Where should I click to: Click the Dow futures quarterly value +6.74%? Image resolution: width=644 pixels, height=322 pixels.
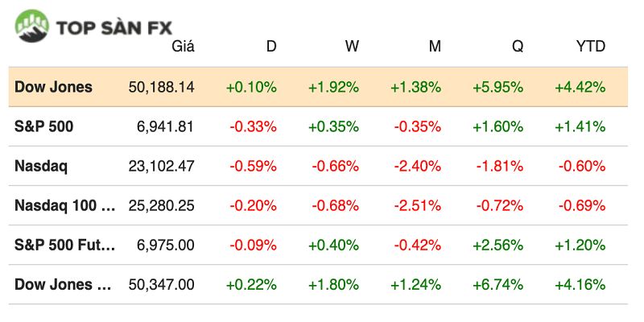[x=498, y=284]
